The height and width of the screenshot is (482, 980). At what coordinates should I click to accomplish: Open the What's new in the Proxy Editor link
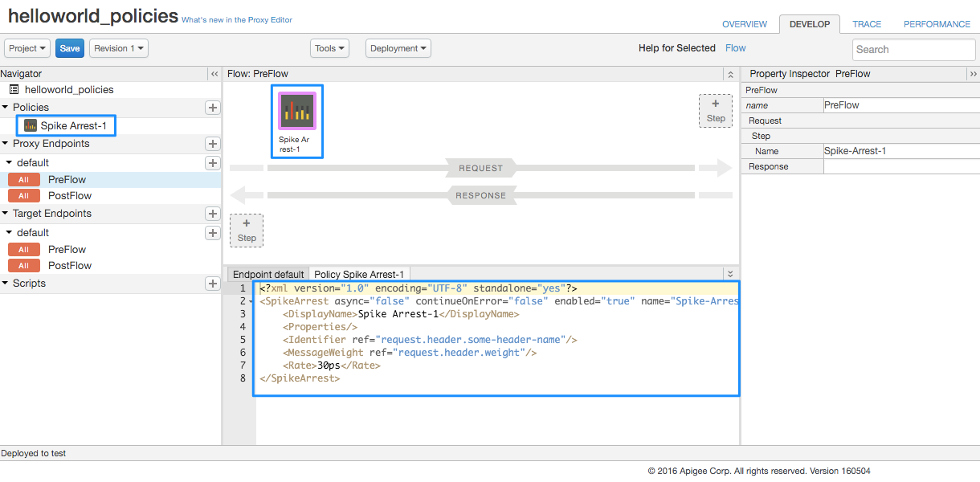pos(238,19)
